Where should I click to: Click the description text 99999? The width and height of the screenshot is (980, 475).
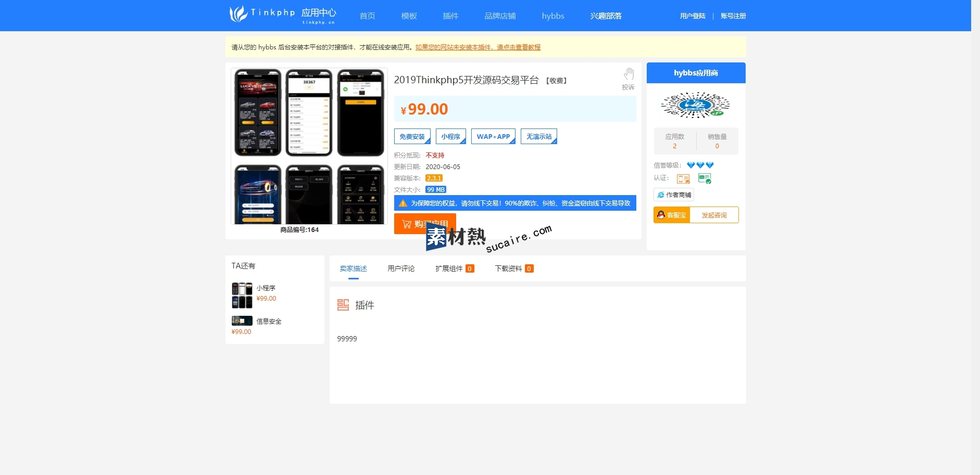click(x=347, y=339)
